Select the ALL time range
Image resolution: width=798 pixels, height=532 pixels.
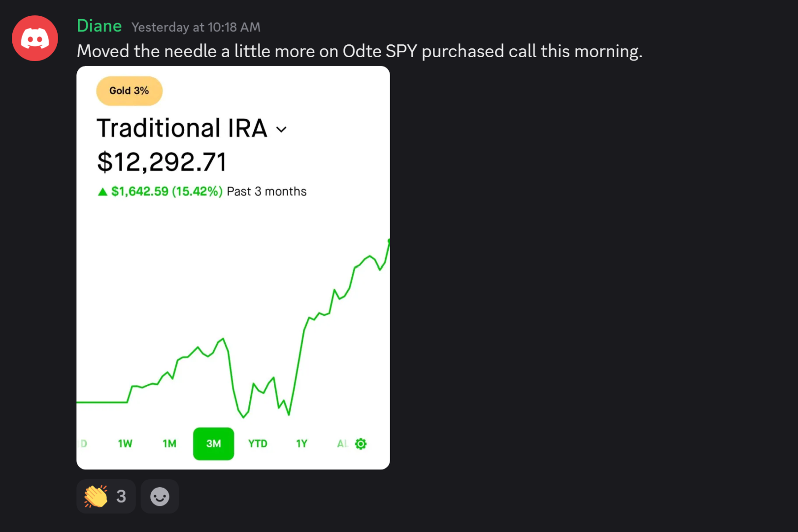pyautogui.click(x=342, y=444)
